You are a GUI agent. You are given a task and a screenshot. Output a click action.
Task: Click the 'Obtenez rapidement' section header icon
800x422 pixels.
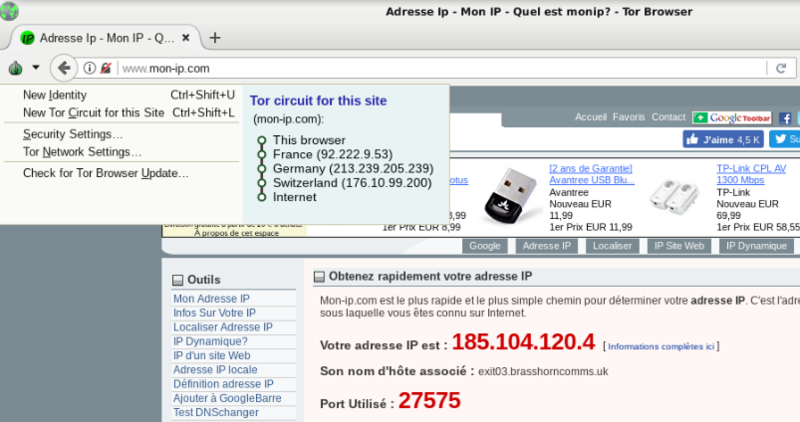click(x=319, y=277)
